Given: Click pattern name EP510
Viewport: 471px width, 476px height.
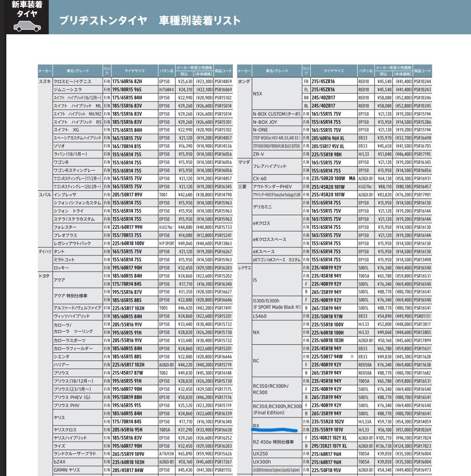Looking at the screenshot, I should (164, 397).
